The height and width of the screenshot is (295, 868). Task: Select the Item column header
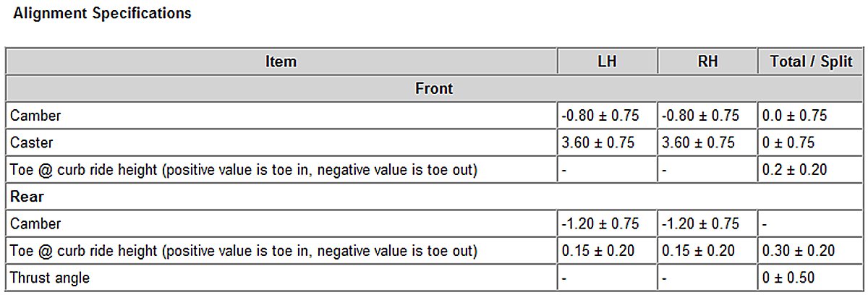(281, 61)
